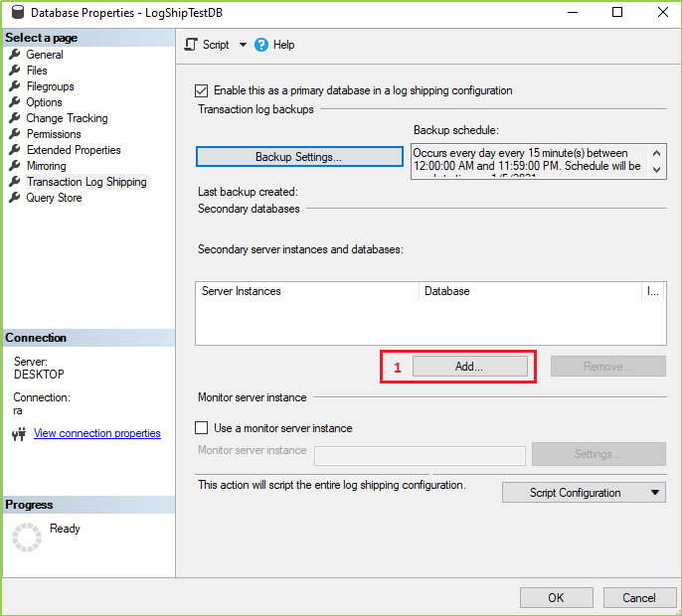Go to the Extended Properties page
Viewport: 682px width, 616px height.
[x=74, y=150]
